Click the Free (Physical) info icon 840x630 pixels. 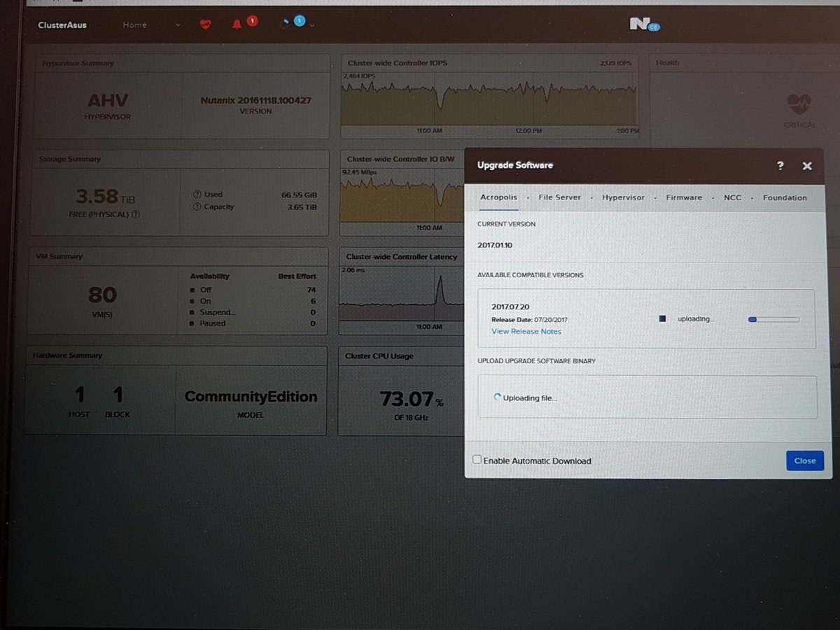[x=136, y=215]
